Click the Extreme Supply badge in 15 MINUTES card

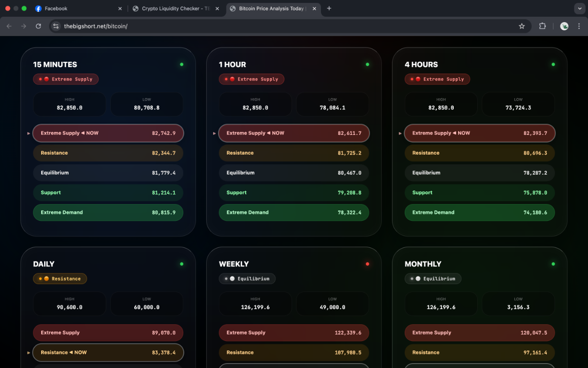point(66,79)
